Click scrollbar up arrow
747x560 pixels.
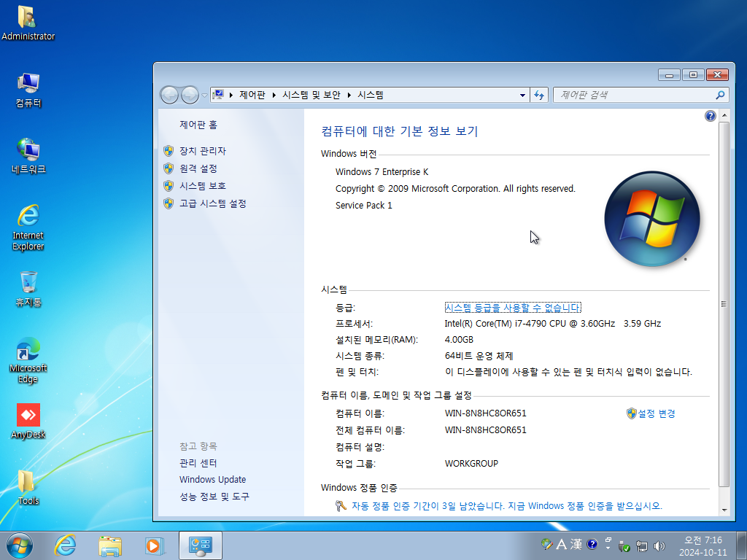[x=724, y=116]
